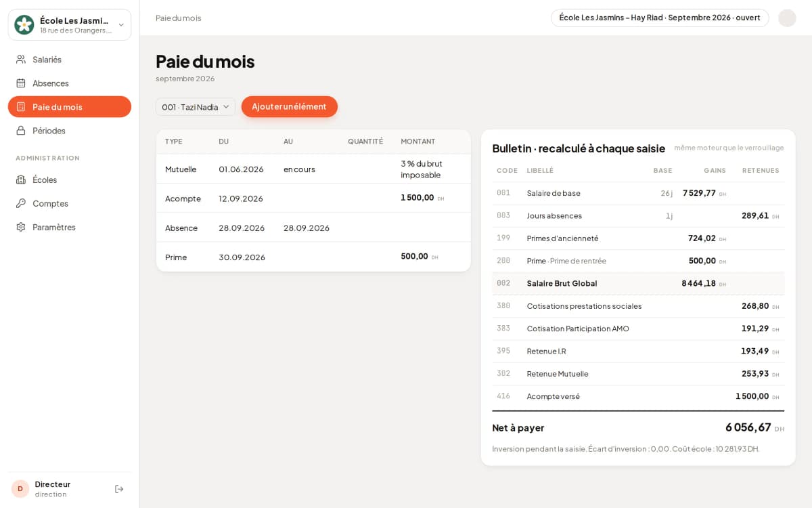Click the AU column header
This screenshot has height=508, width=812.
[x=288, y=142]
